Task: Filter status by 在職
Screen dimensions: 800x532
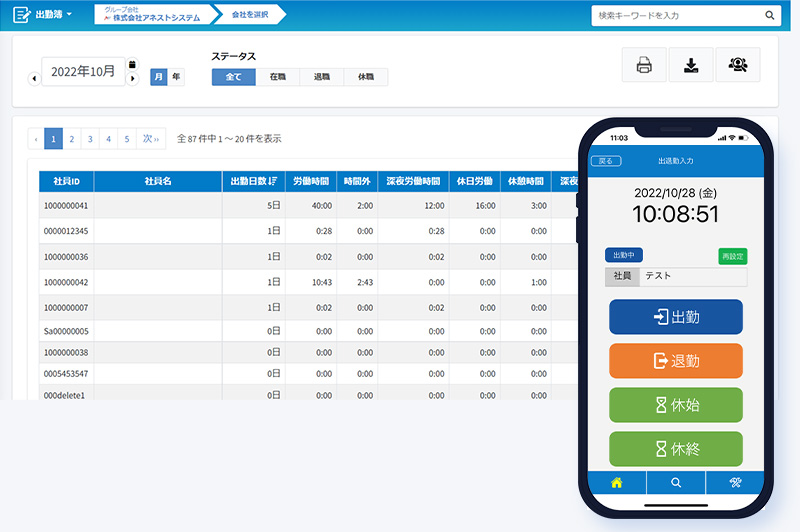Action: [277, 77]
